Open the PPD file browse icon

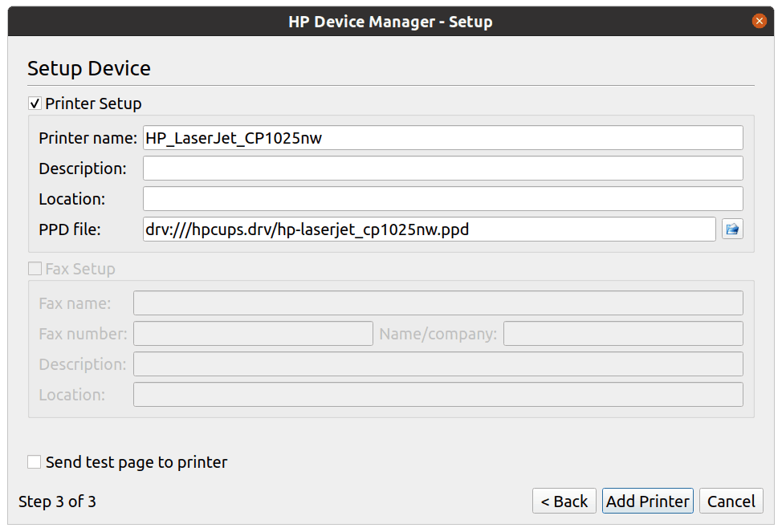[x=731, y=229]
